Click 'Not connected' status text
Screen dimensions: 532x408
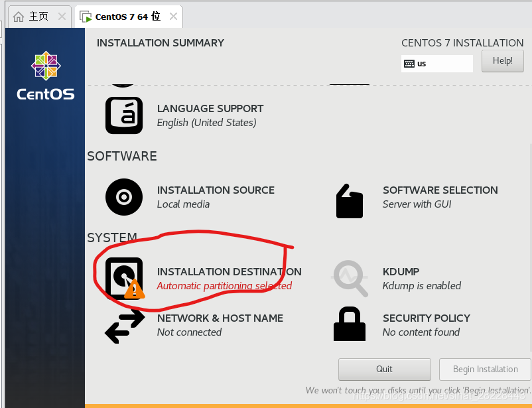click(189, 332)
